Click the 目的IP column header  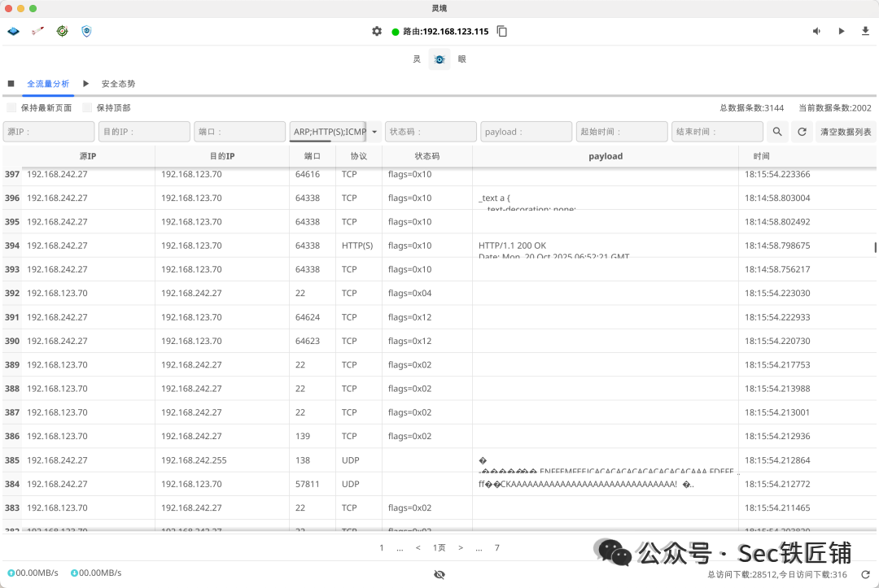[x=222, y=156]
